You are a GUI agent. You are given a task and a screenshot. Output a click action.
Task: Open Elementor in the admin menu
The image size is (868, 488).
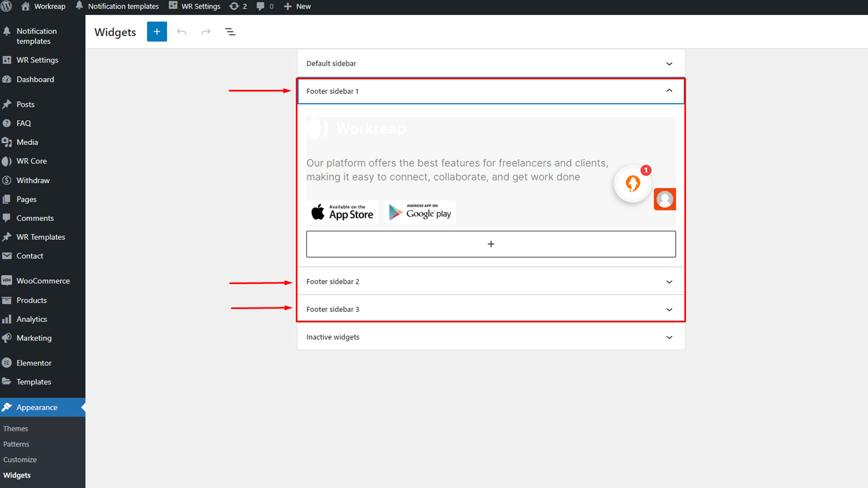tap(34, 363)
